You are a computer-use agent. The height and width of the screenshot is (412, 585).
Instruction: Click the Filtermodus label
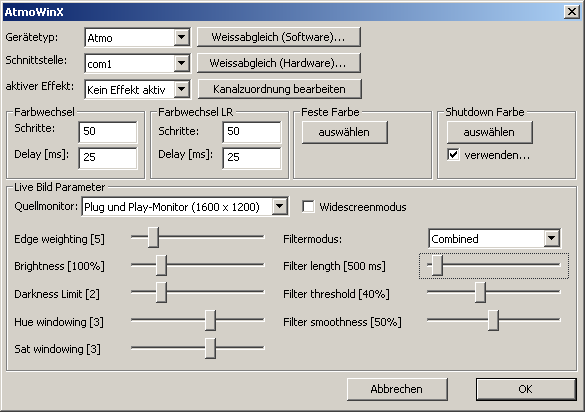312,239
